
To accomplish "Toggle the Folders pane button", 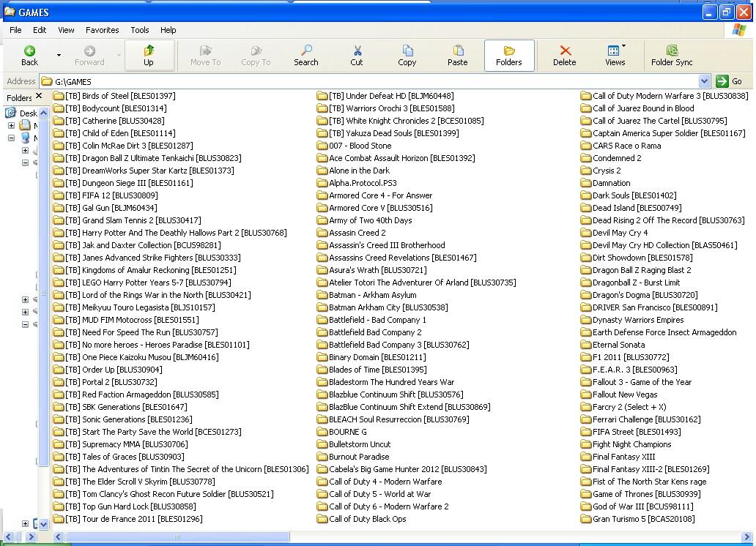I will pos(509,56).
